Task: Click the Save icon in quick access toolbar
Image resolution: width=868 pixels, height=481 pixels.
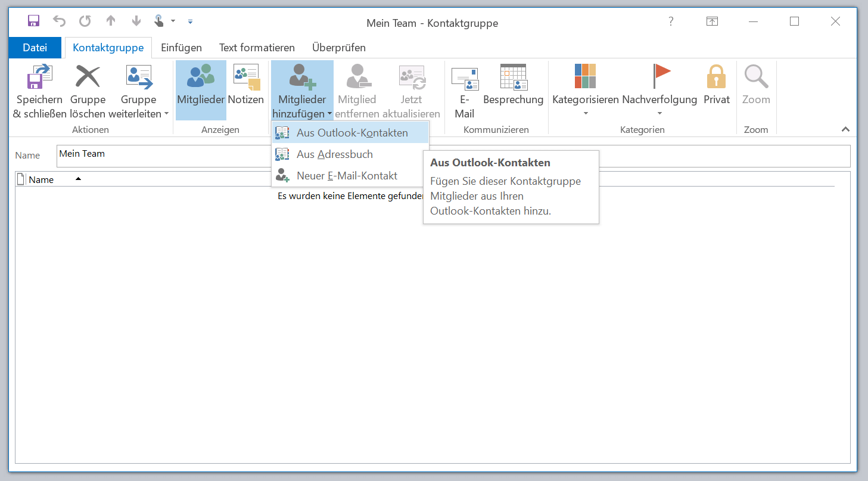Action: coord(34,21)
